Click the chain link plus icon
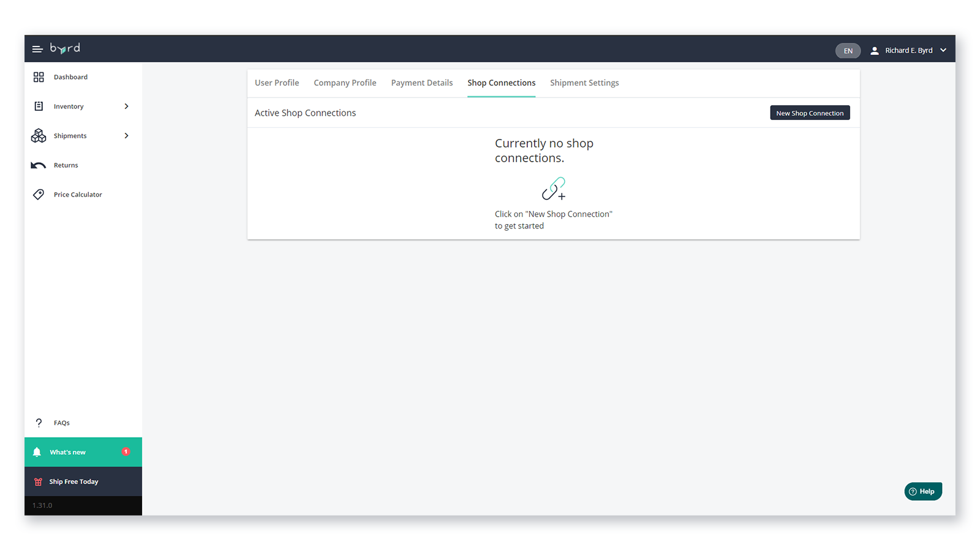The height and width of the screenshot is (551, 980). tap(554, 189)
